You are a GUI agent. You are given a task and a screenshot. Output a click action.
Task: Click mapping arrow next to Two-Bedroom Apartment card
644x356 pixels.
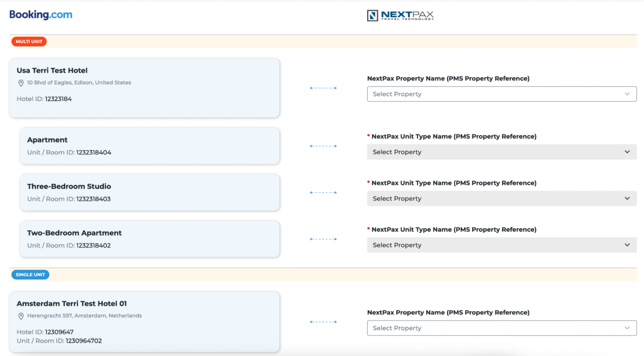coord(323,239)
